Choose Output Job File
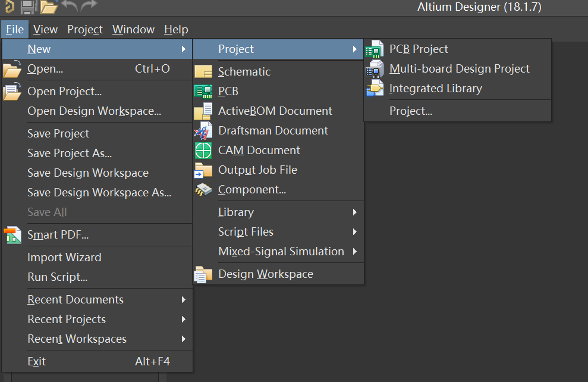The image size is (588, 382). tap(278, 170)
